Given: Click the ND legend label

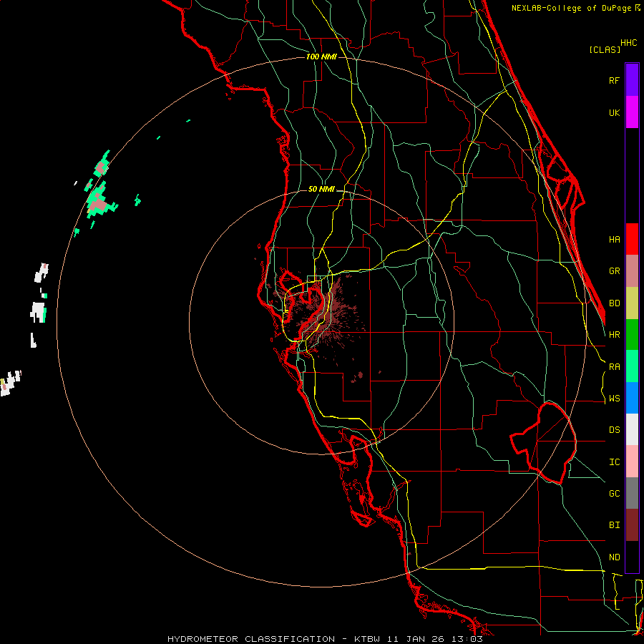Looking at the screenshot, I should pyautogui.click(x=614, y=557).
